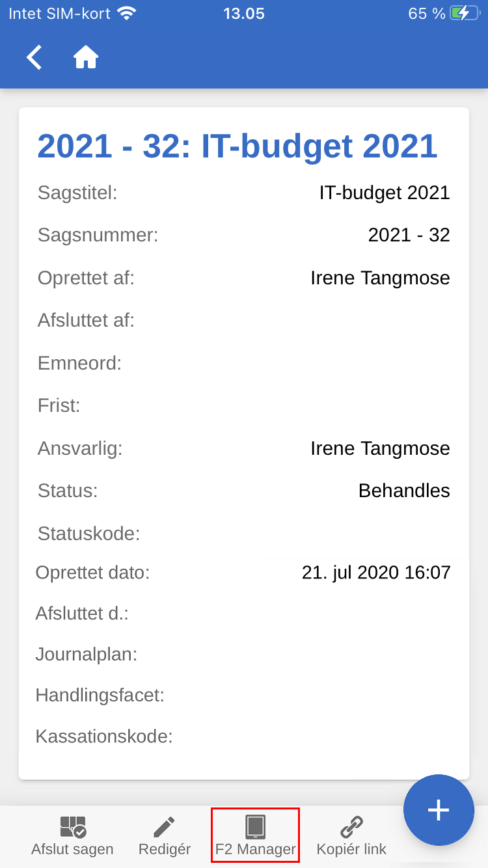
Task: Tap the Sagstitel value IT-budget 2021
Action: click(385, 193)
